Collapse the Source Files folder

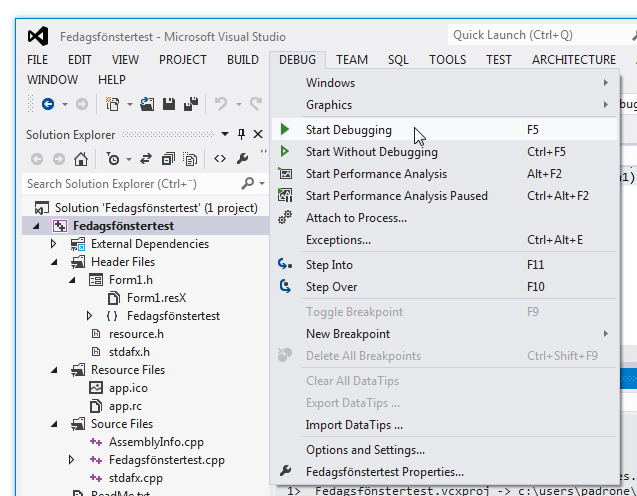point(54,424)
